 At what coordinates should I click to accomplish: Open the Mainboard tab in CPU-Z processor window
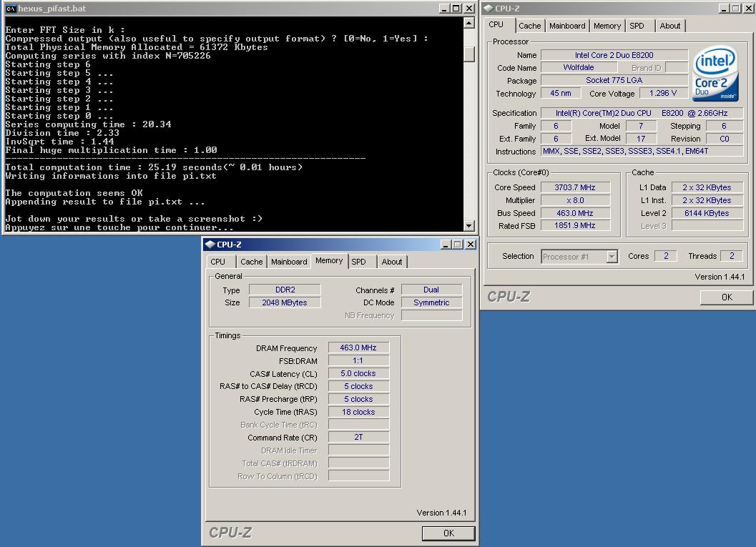pyautogui.click(x=567, y=26)
